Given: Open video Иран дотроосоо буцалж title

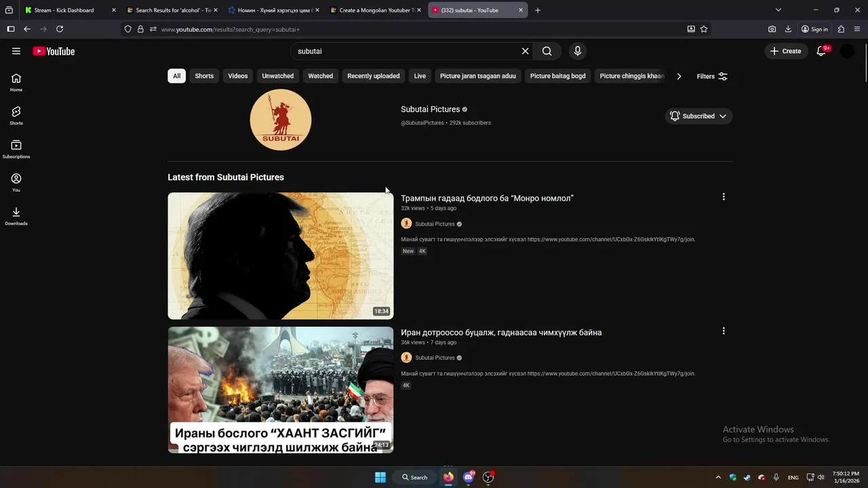Looking at the screenshot, I should point(501,333).
